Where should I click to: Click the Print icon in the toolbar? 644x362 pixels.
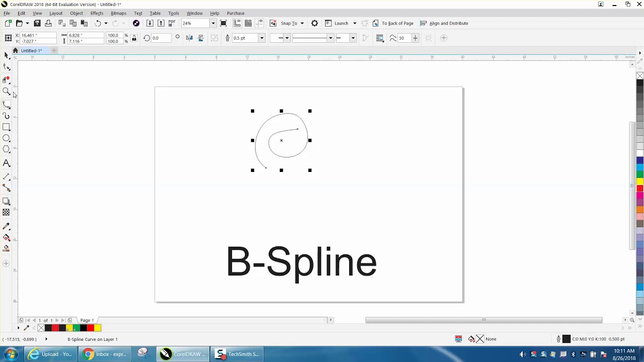click(48, 23)
